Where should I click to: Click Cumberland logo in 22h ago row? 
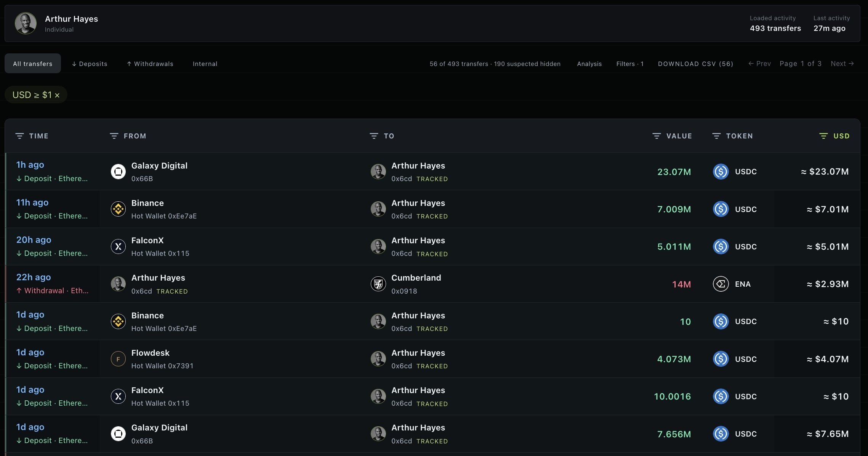pyautogui.click(x=378, y=284)
